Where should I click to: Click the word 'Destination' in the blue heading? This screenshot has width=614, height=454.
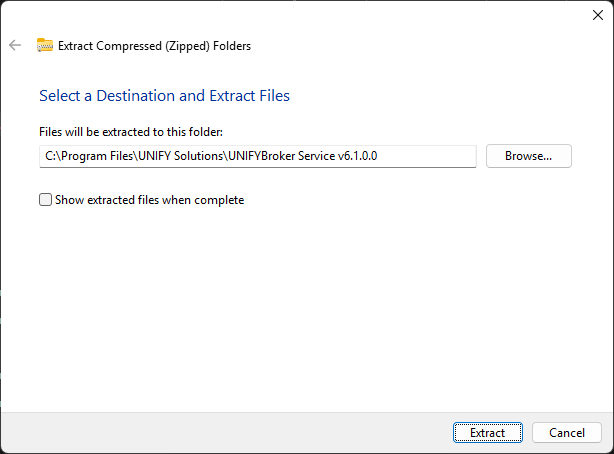point(135,96)
